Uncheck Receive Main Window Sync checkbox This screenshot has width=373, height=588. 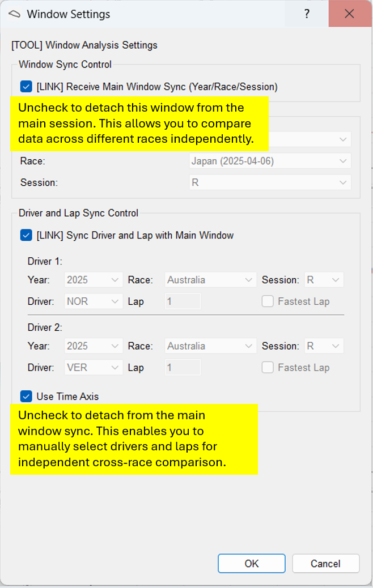point(26,87)
